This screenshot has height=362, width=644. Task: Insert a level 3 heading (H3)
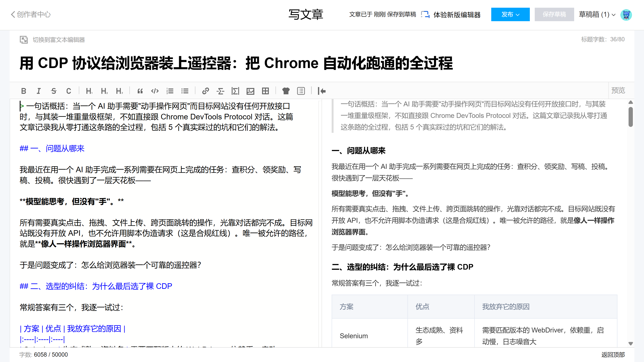tap(119, 91)
